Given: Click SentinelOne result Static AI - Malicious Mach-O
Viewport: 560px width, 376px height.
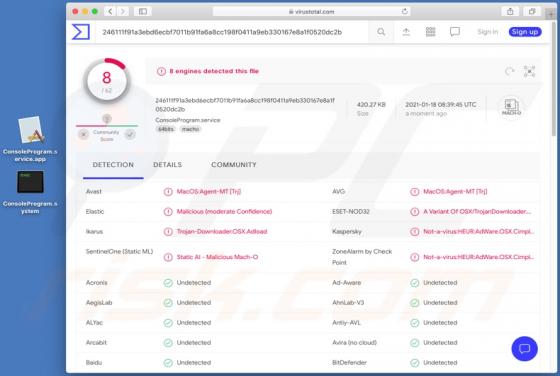Looking at the screenshot, I should [217, 257].
